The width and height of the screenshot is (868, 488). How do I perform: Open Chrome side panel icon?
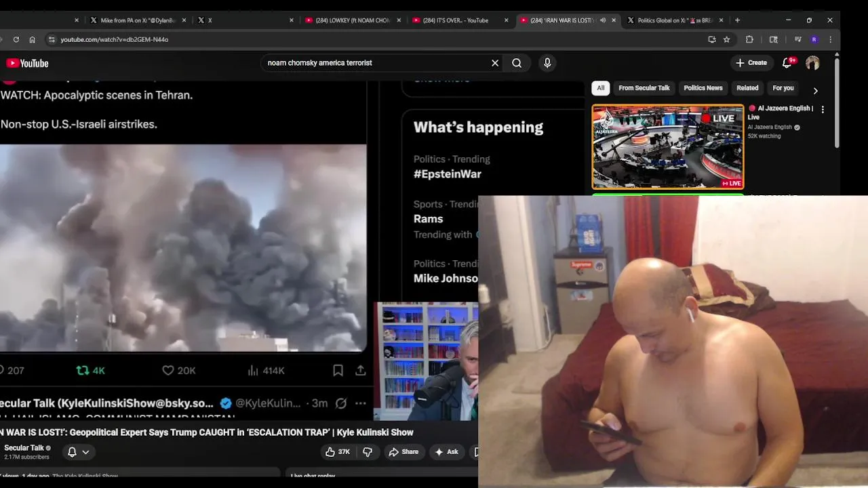773,39
